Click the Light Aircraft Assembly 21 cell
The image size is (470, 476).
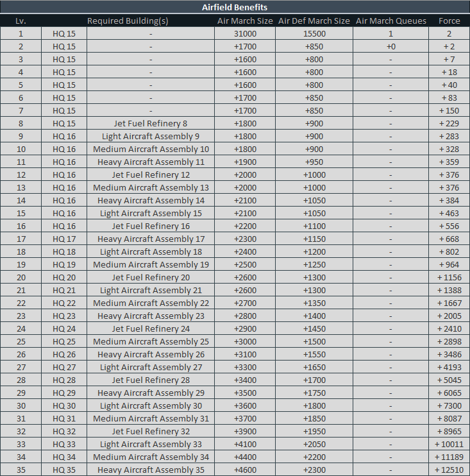[x=151, y=290]
